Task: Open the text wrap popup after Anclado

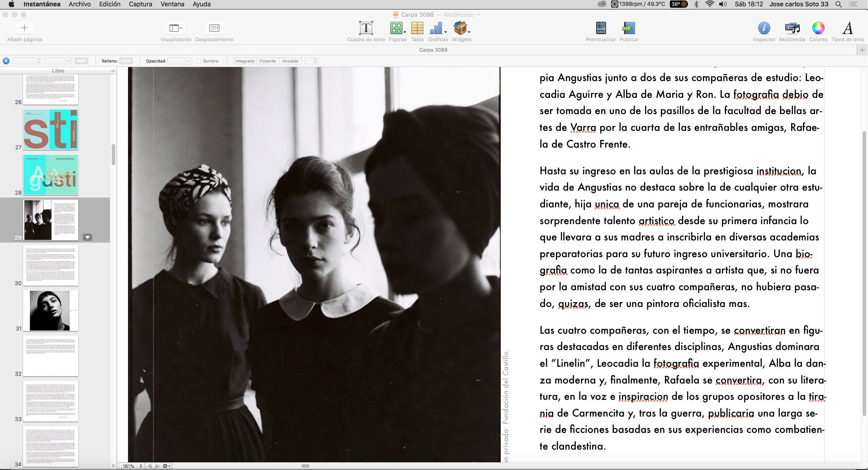Action: (x=312, y=61)
